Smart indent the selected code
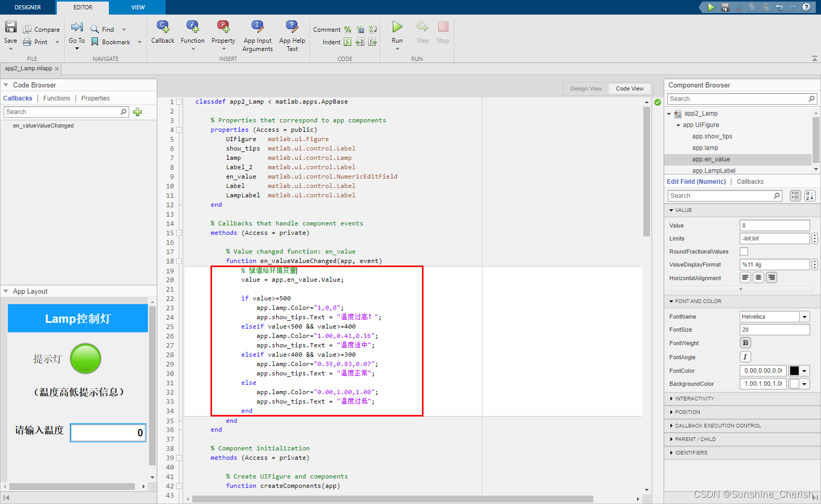This screenshot has height=504, width=821. click(x=347, y=42)
